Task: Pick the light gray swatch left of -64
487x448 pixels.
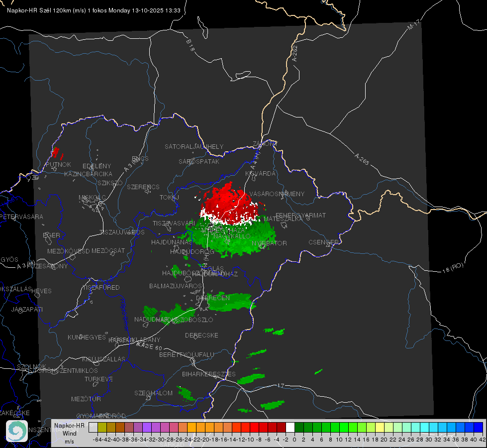Action: click(x=93, y=428)
